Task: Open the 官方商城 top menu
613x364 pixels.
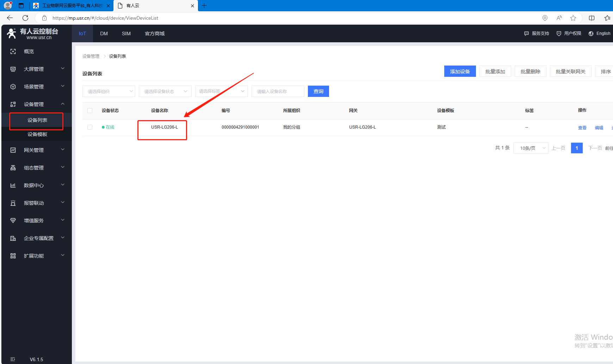Action: [x=155, y=33]
